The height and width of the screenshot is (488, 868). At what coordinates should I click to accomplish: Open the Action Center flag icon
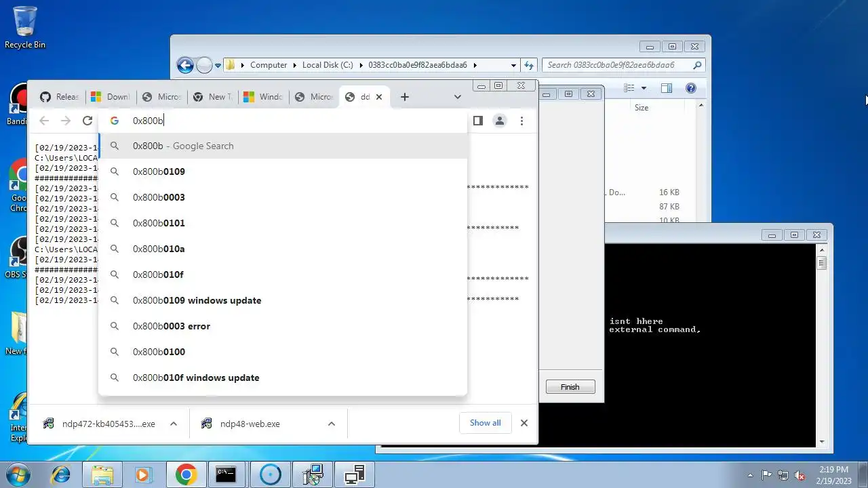pyautogui.click(x=766, y=475)
